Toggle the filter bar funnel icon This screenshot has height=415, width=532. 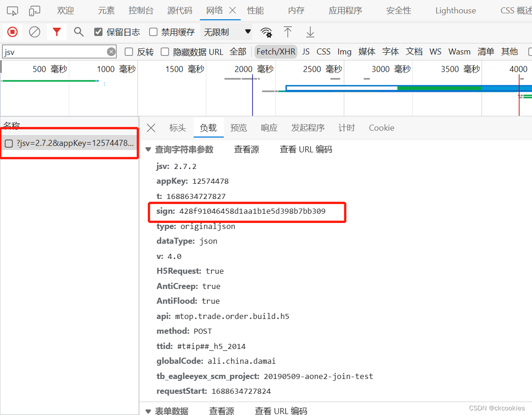click(x=56, y=32)
